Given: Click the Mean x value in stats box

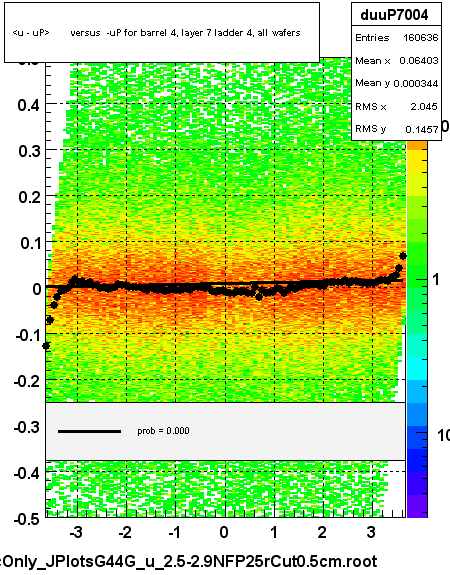Looking at the screenshot, I should point(418,61).
